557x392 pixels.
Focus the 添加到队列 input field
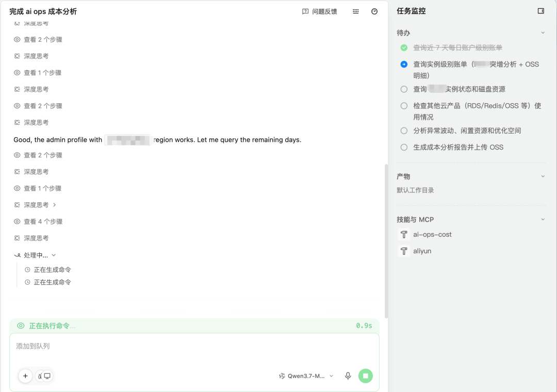(194, 346)
